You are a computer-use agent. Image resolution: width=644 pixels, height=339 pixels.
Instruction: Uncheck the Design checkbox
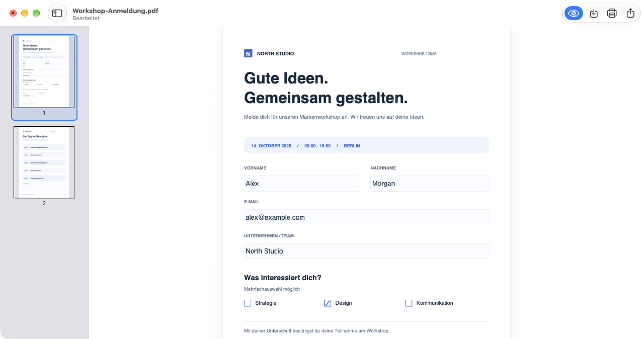328,303
